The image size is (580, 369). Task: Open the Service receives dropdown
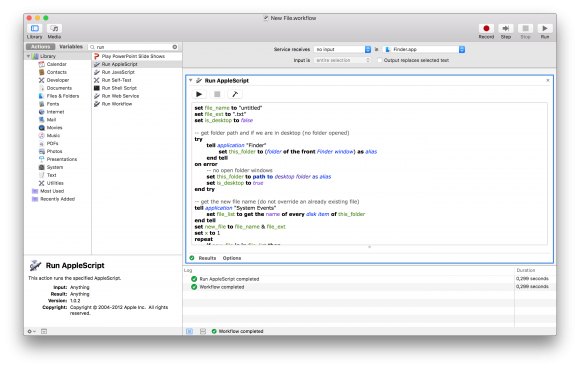342,49
